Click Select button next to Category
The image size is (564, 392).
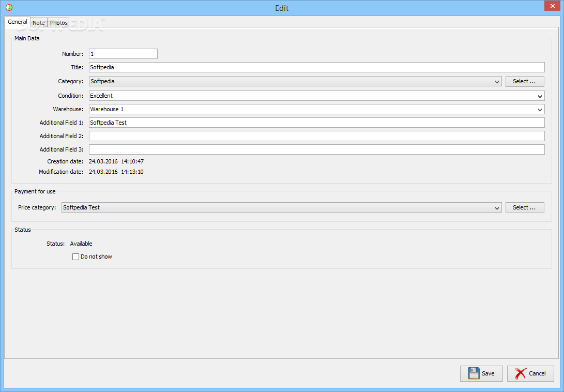click(x=524, y=81)
